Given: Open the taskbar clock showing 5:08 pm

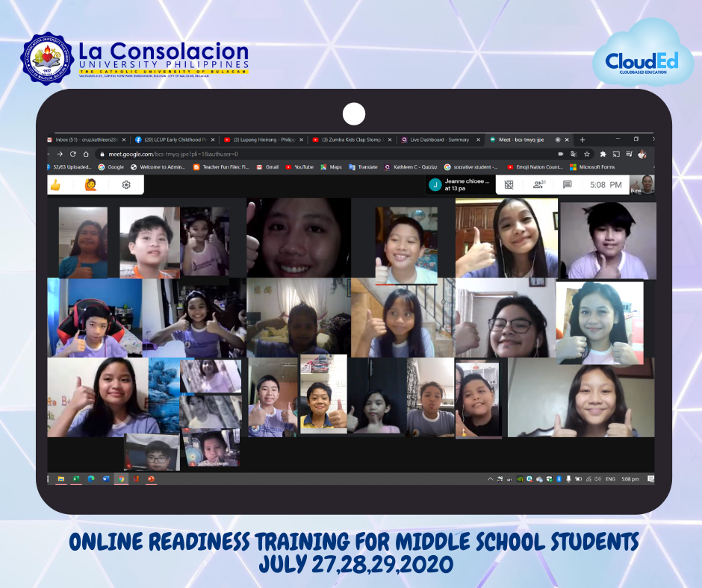Looking at the screenshot, I should coord(630,479).
